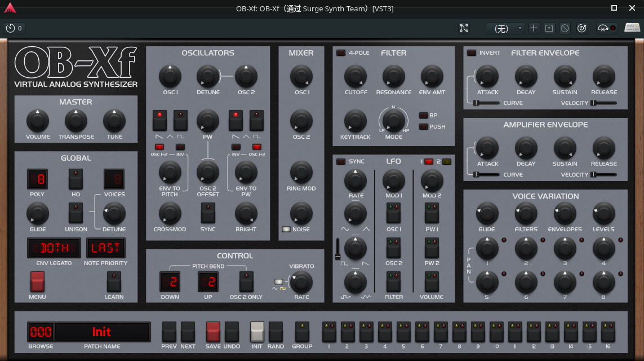The height and width of the screenshot is (361, 644).
Task: Select LFO 2 yellow tab button
Action: pos(446,161)
